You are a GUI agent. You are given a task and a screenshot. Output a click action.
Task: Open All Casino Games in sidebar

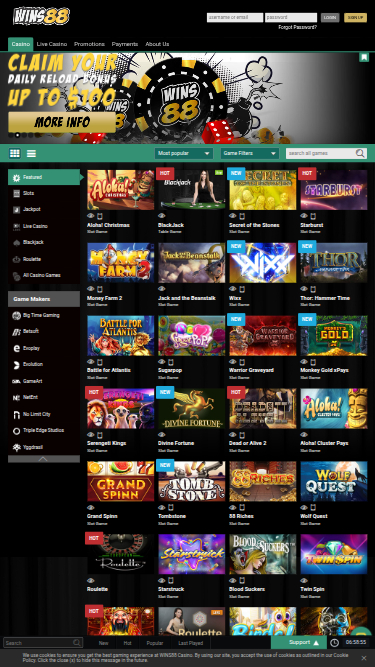click(x=44, y=275)
